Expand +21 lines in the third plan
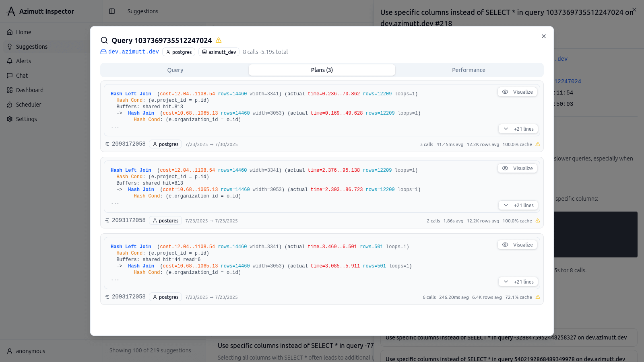The image size is (644, 362). [518, 282]
